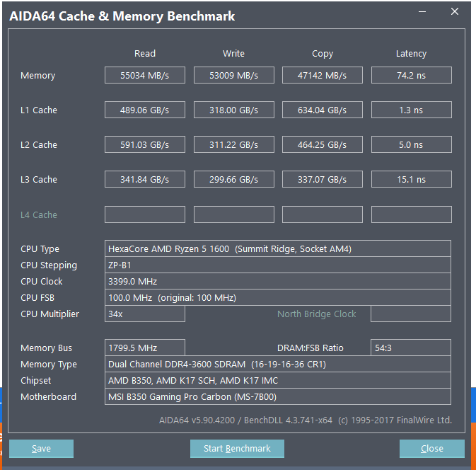Click the empty North Bridge Clock field

pyautogui.click(x=411, y=314)
